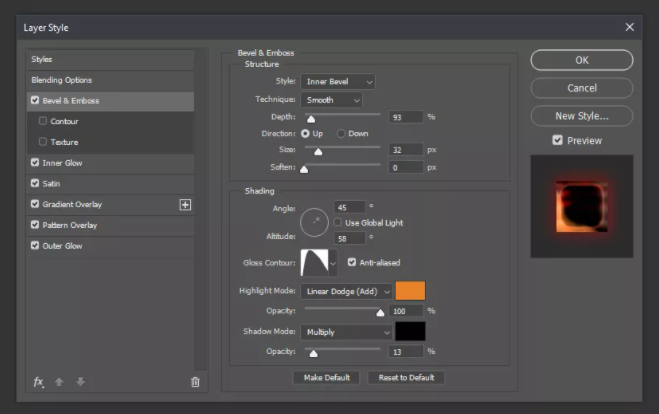Click the Altitude field showing 58
This screenshot has width=659, height=414.
[349, 238]
